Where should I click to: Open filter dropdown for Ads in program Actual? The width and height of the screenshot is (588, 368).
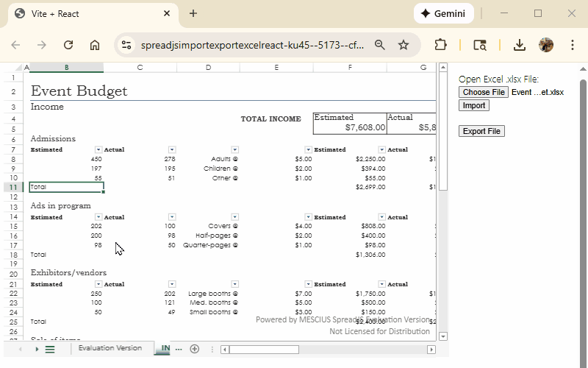(x=172, y=217)
